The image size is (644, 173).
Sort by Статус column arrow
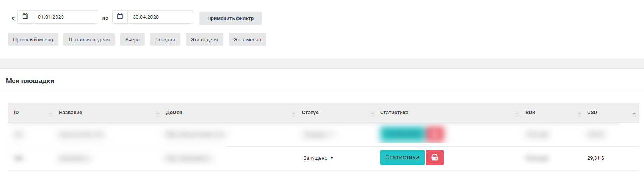[372, 115]
